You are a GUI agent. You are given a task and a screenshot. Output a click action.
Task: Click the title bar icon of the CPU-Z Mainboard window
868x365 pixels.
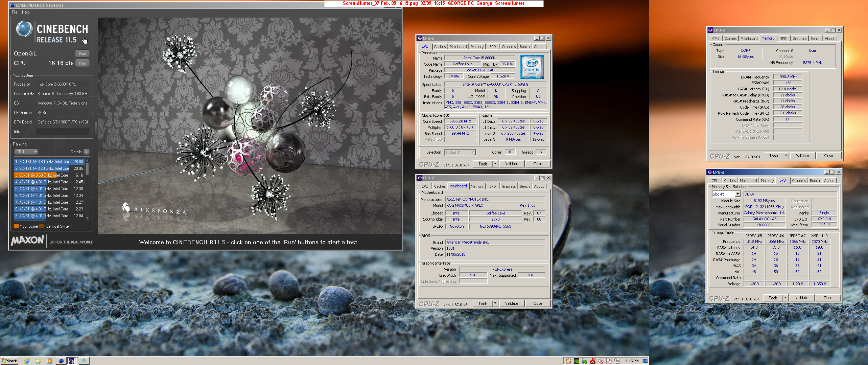420,178
